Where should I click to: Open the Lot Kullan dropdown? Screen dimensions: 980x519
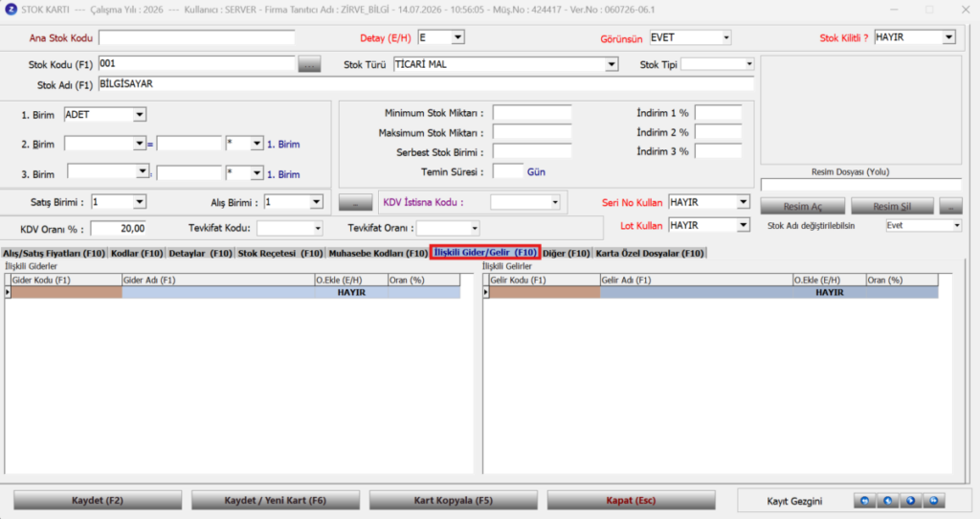pos(743,225)
